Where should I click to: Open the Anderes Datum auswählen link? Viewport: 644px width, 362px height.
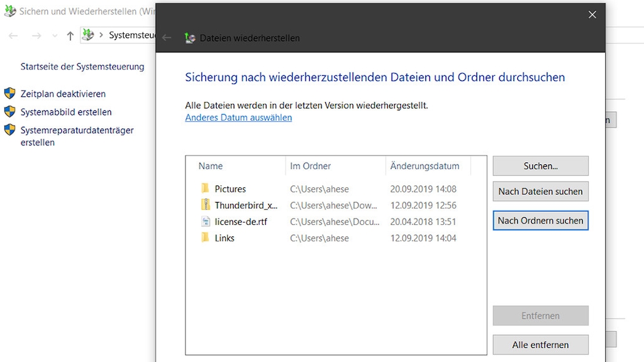click(x=238, y=117)
